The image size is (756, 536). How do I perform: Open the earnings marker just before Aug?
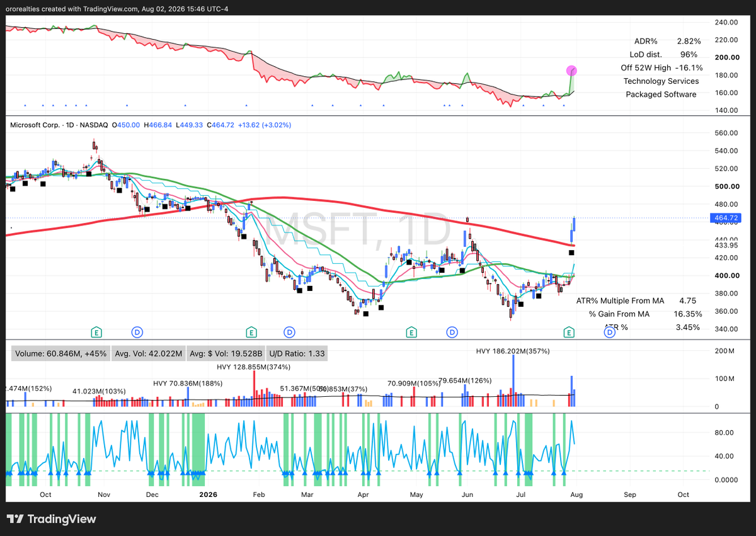point(569,331)
